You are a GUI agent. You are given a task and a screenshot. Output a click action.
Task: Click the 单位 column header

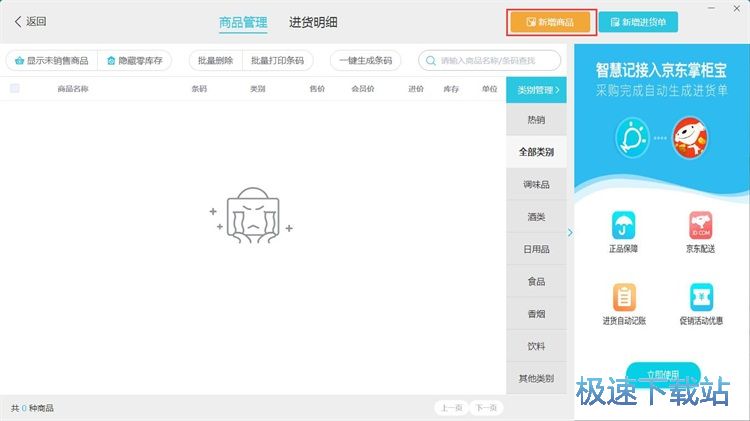tap(490, 89)
